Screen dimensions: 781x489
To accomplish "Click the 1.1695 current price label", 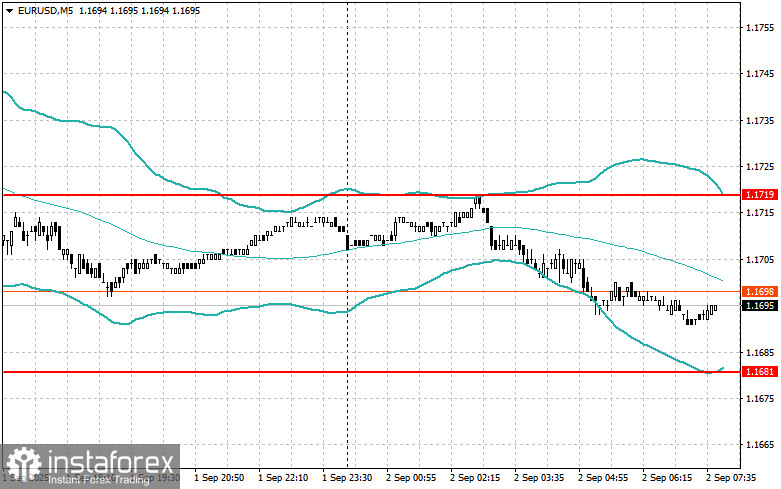I will pos(760,305).
